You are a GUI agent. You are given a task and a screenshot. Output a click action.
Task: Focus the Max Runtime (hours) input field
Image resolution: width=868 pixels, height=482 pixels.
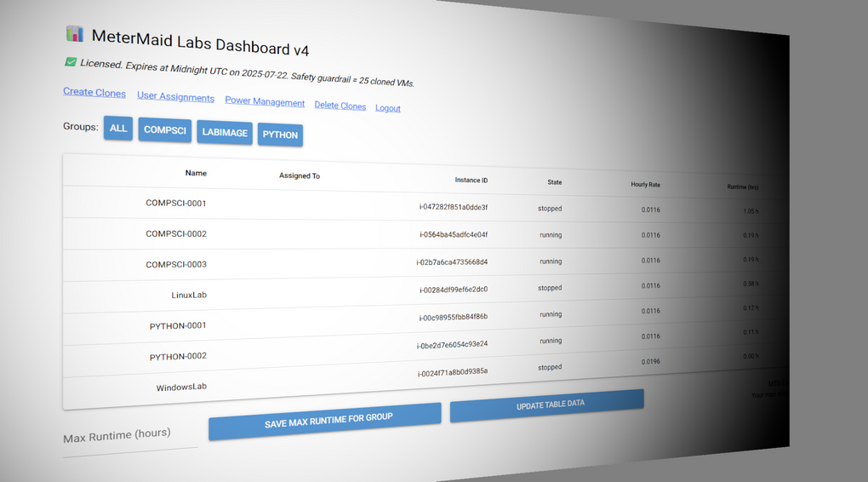click(x=129, y=436)
